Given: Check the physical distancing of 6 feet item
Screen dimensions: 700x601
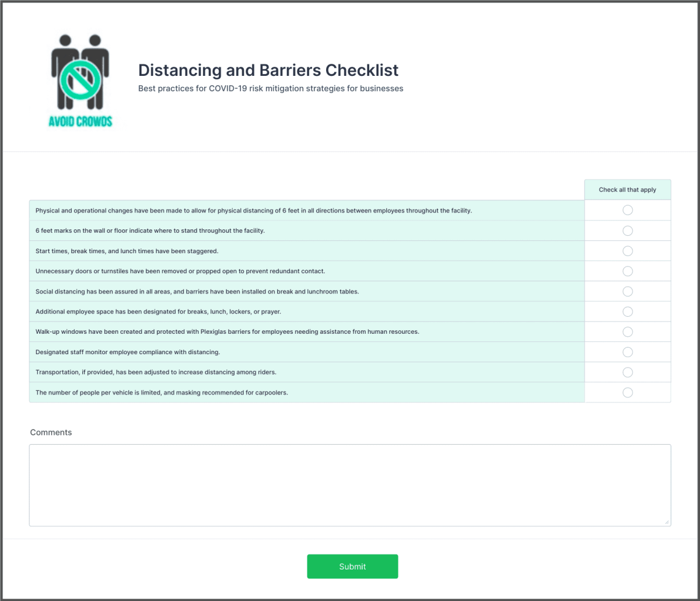Looking at the screenshot, I should [627, 210].
